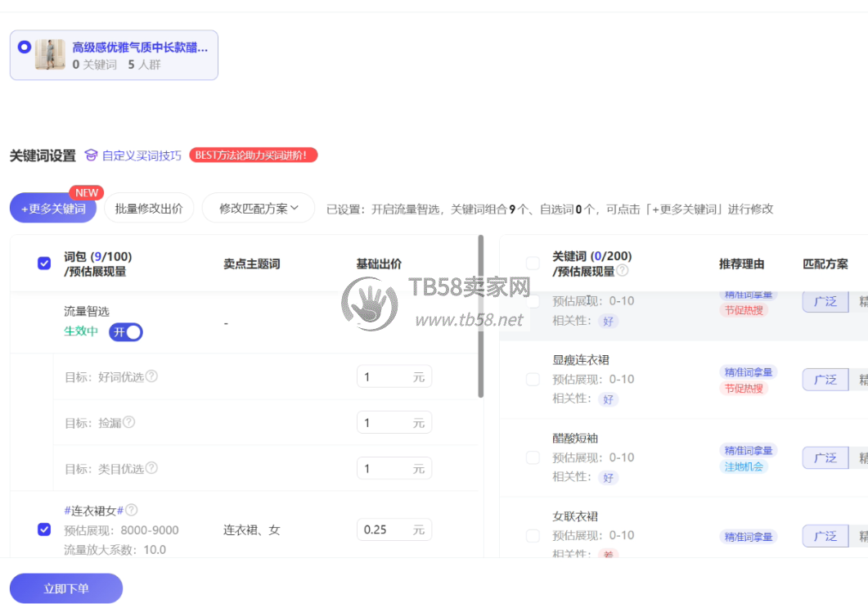Click the product thumbnail image of the dress
The image size is (868, 608).
50,55
